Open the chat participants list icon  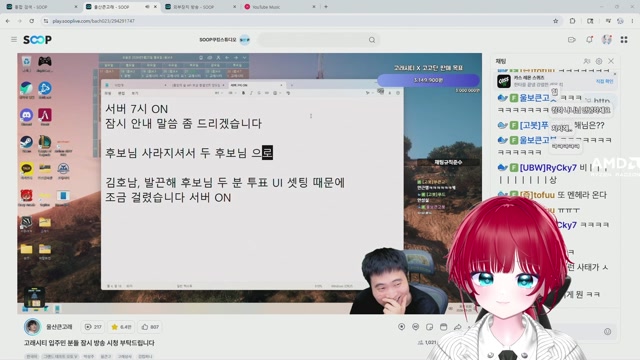click(587, 61)
